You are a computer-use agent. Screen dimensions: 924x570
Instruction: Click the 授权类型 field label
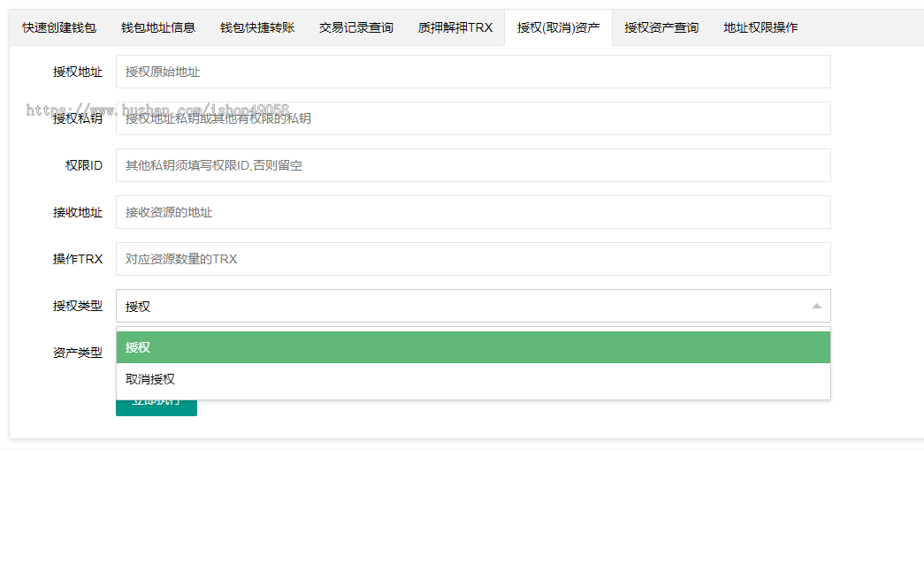pos(77,306)
